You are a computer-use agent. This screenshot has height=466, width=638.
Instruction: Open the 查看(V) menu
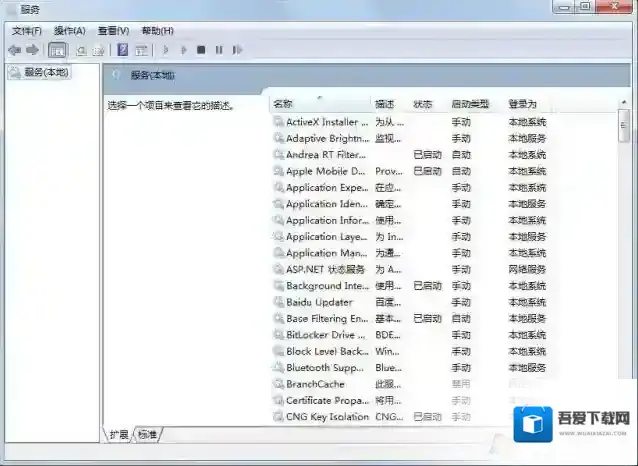[114, 31]
